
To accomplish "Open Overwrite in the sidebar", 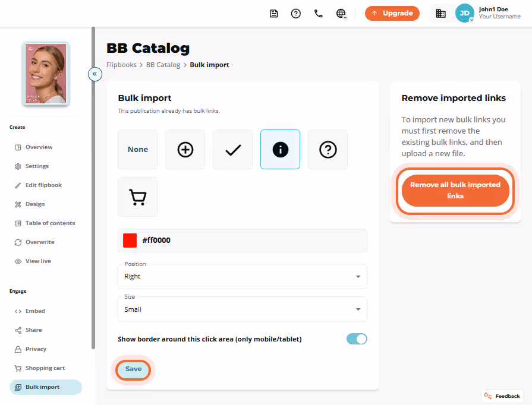I will coord(40,242).
